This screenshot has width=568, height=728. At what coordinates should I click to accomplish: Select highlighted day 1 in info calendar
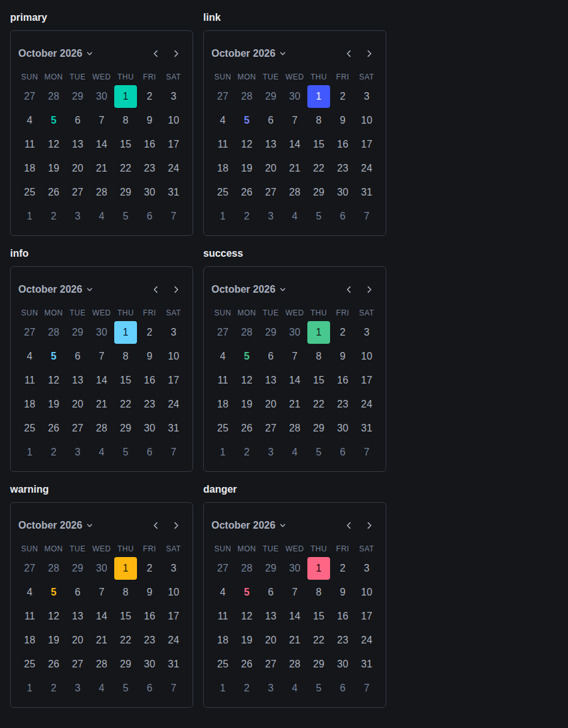pos(126,332)
